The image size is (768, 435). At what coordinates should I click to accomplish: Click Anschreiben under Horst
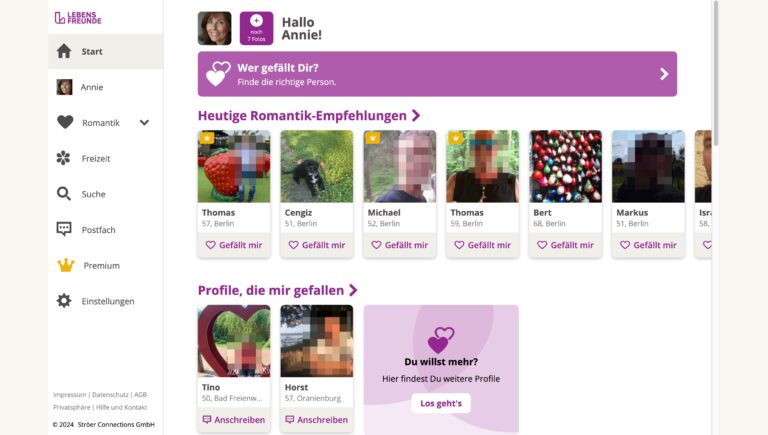[x=316, y=419]
